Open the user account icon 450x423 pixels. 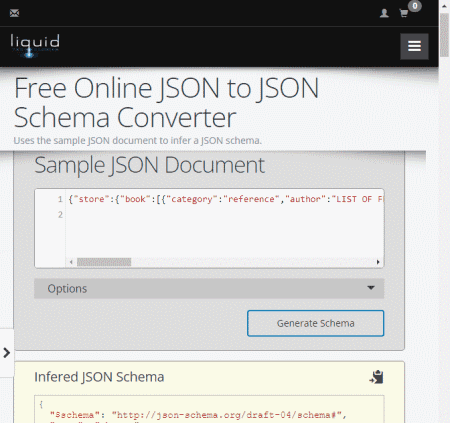pos(384,13)
